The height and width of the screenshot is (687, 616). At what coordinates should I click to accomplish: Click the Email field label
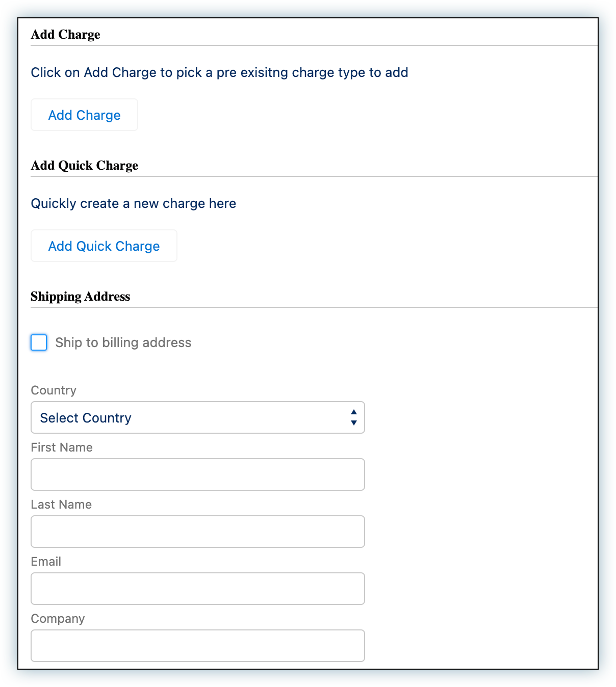pos(46,562)
